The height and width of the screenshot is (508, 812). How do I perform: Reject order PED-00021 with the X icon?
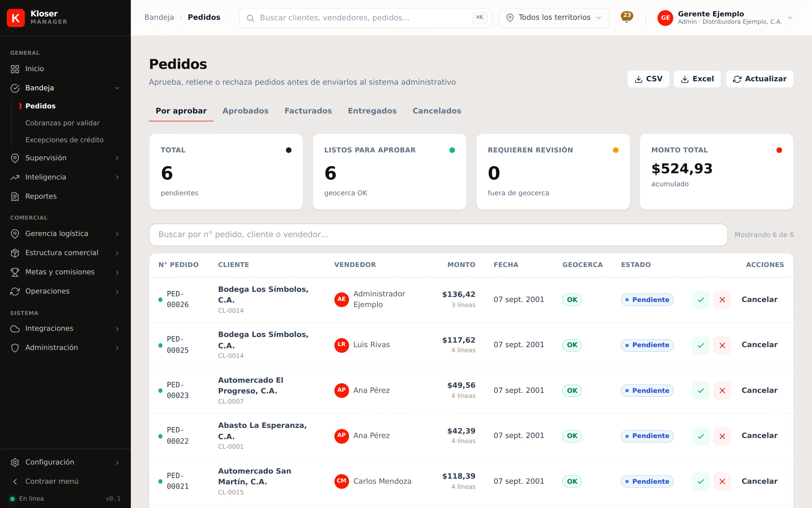point(722,481)
